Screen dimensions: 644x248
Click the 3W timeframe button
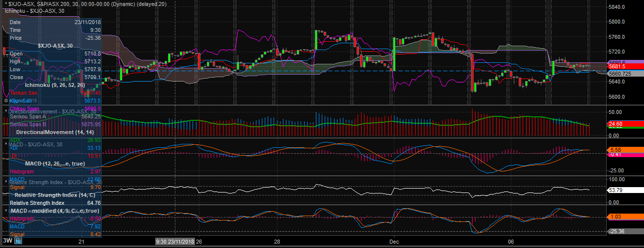[x=7, y=241]
